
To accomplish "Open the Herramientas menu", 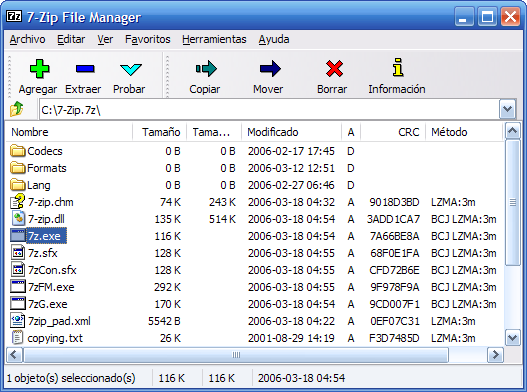I will pyautogui.click(x=214, y=39).
